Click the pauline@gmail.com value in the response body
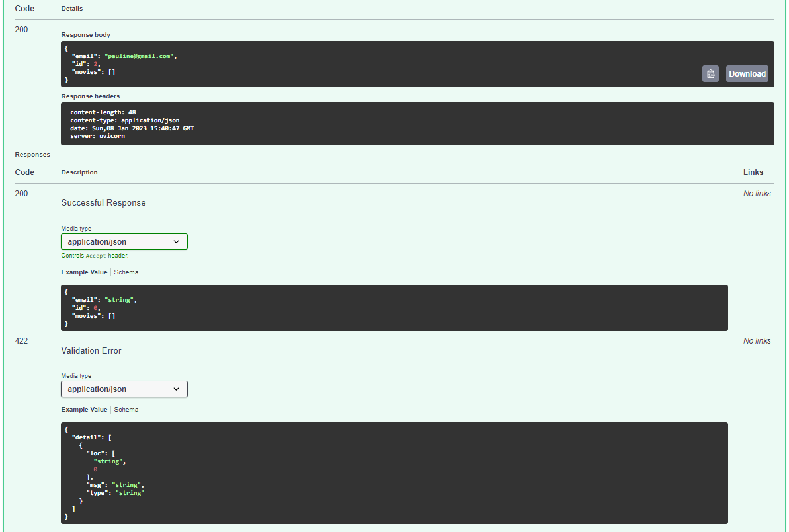Viewport: 789px width, 532px height. [140, 56]
